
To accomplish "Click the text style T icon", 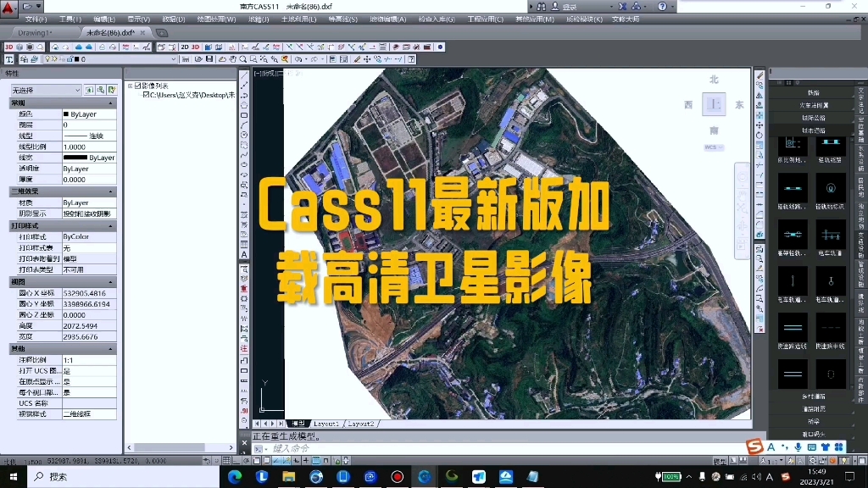I will pyautogui.click(x=9, y=59).
